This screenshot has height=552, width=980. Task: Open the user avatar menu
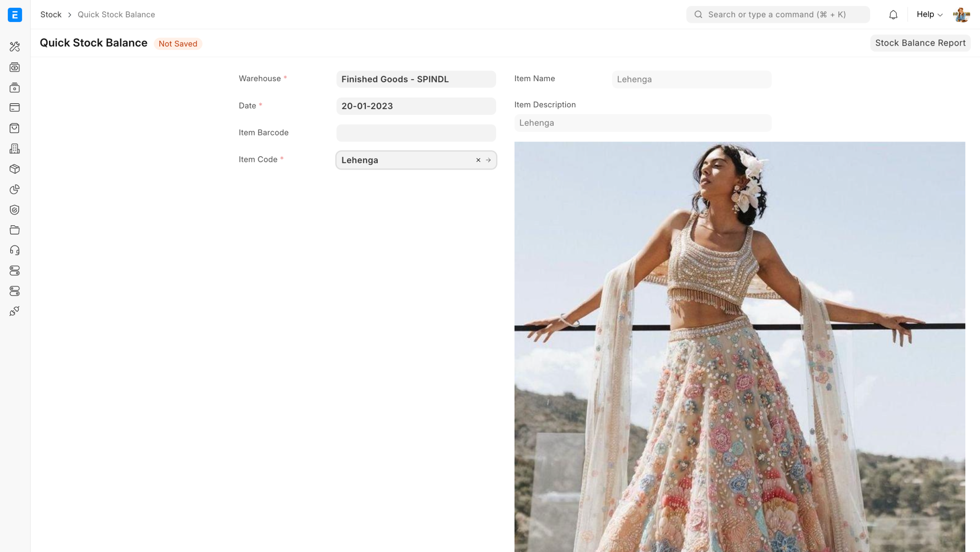[961, 15]
